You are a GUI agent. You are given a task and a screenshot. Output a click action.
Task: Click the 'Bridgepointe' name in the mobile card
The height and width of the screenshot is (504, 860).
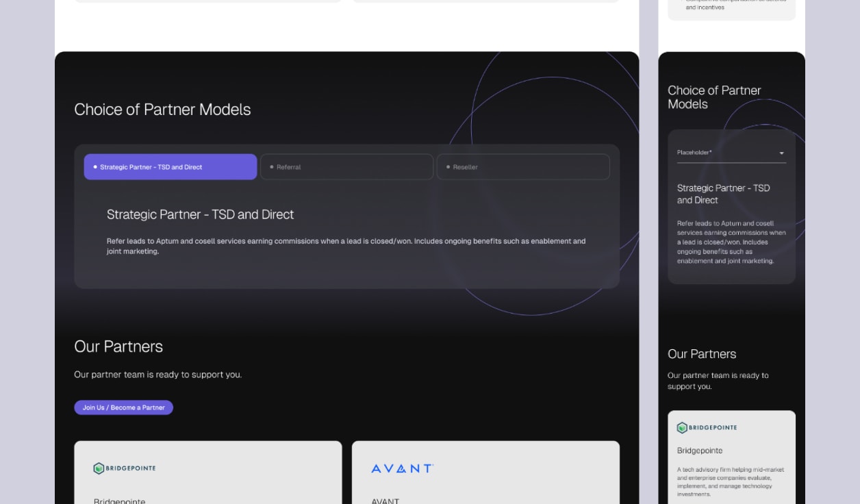pos(700,451)
